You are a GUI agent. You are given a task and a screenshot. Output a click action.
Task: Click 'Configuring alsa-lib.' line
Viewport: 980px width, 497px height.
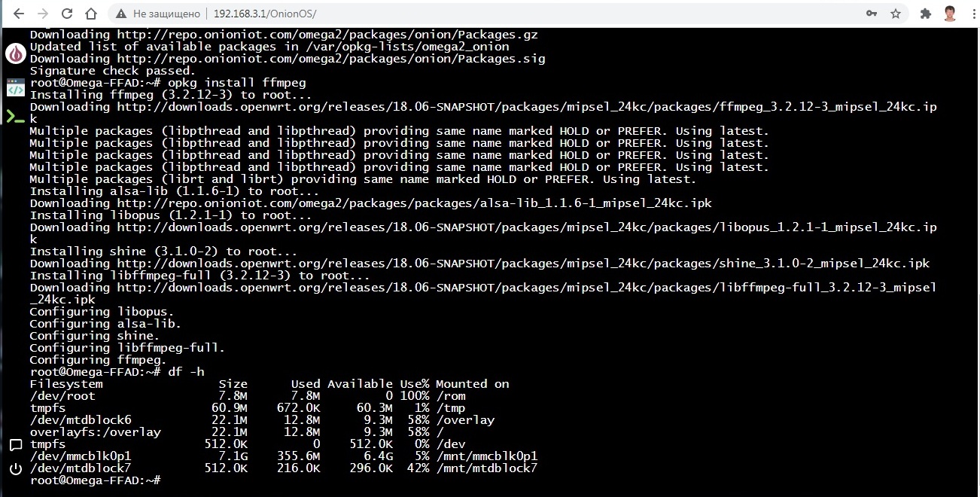coord(105,324)
